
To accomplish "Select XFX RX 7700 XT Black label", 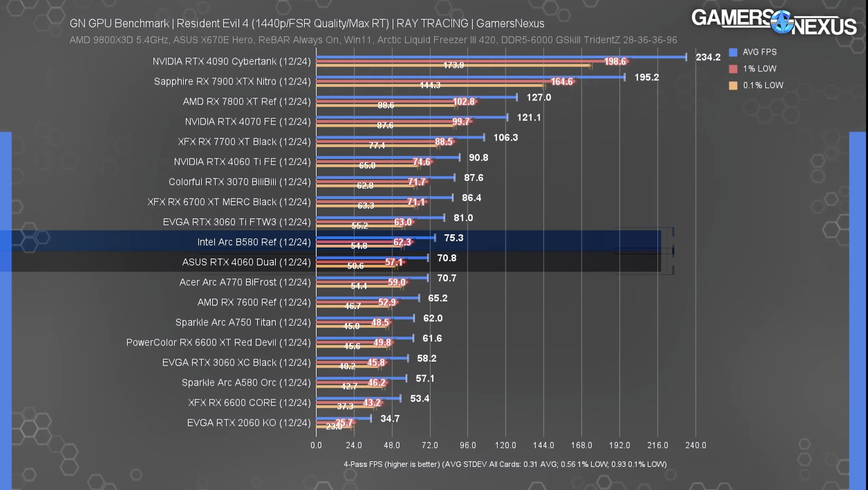I will pos(244,142).
